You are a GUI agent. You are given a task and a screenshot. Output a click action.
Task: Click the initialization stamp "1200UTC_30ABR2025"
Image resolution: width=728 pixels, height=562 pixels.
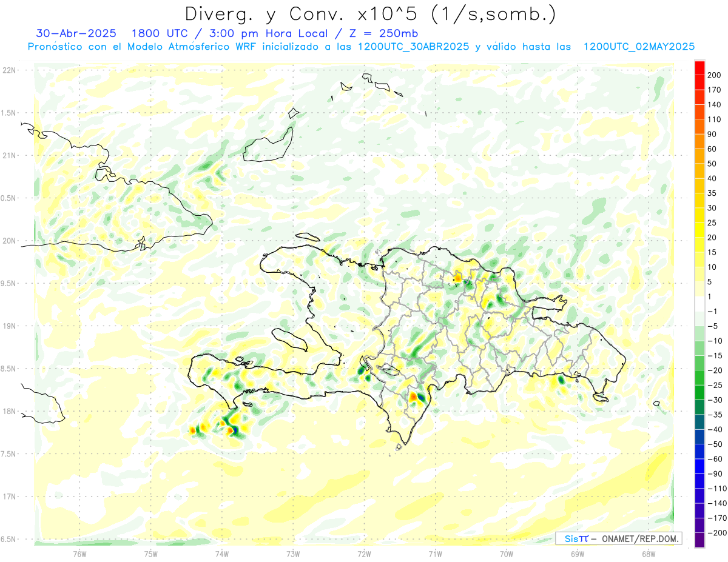[413, 47]
